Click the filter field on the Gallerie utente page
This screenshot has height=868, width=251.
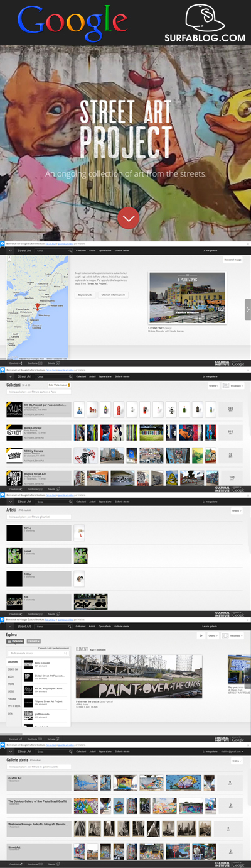[39, 766]
